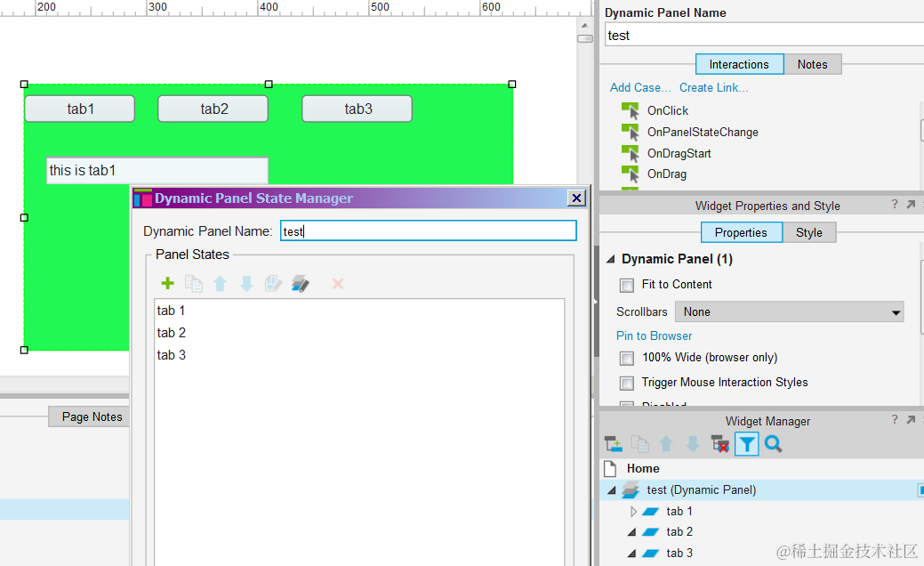This screenshot has height=566, width=924.
Task: Toggle the Widget Manager filter funnel
Action: 747,443
